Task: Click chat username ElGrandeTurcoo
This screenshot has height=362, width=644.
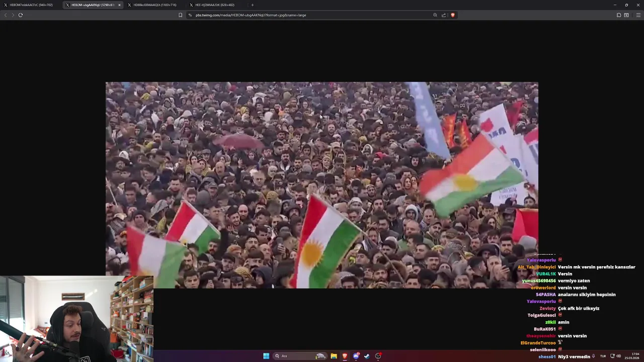Action: (538, 343)
